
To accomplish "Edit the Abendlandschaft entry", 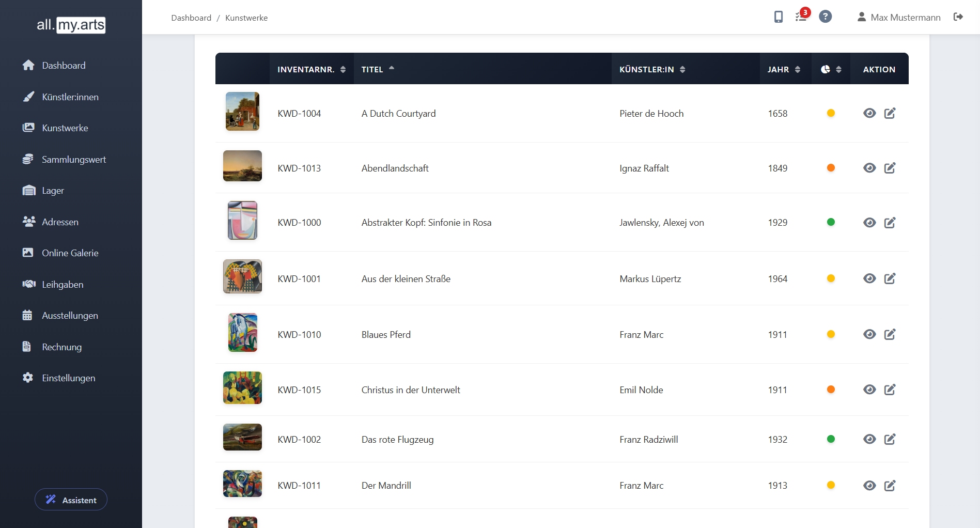I will (x=890, y=168).
